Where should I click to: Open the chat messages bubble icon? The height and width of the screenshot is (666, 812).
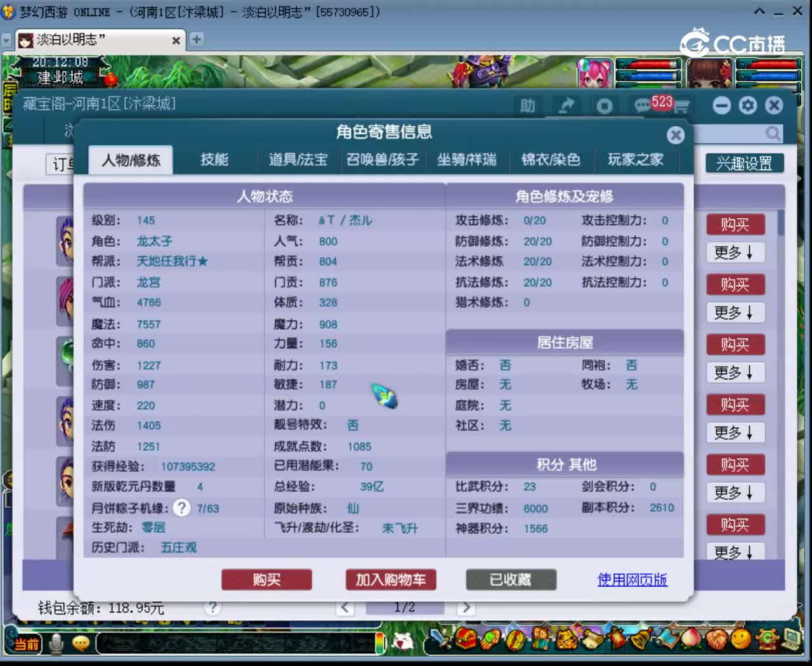pos(643,105)
